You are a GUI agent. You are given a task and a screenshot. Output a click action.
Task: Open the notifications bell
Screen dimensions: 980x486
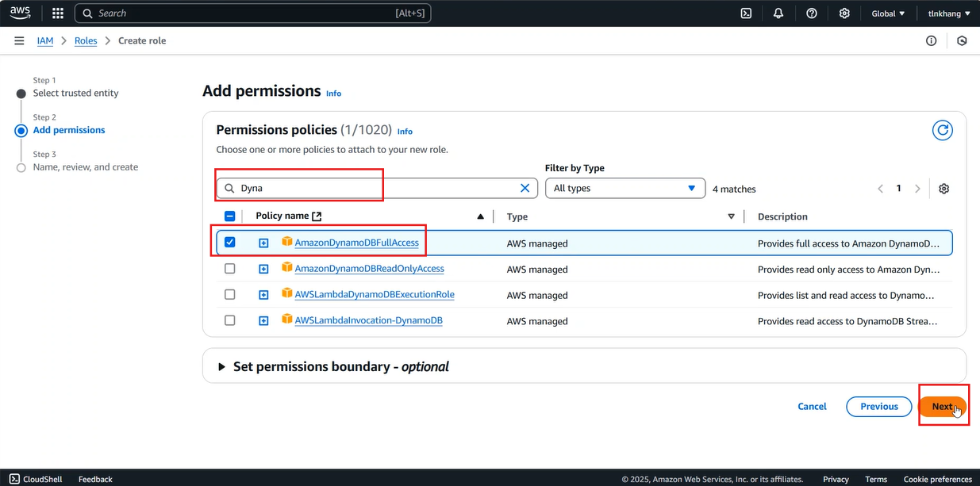coord(778,13)
